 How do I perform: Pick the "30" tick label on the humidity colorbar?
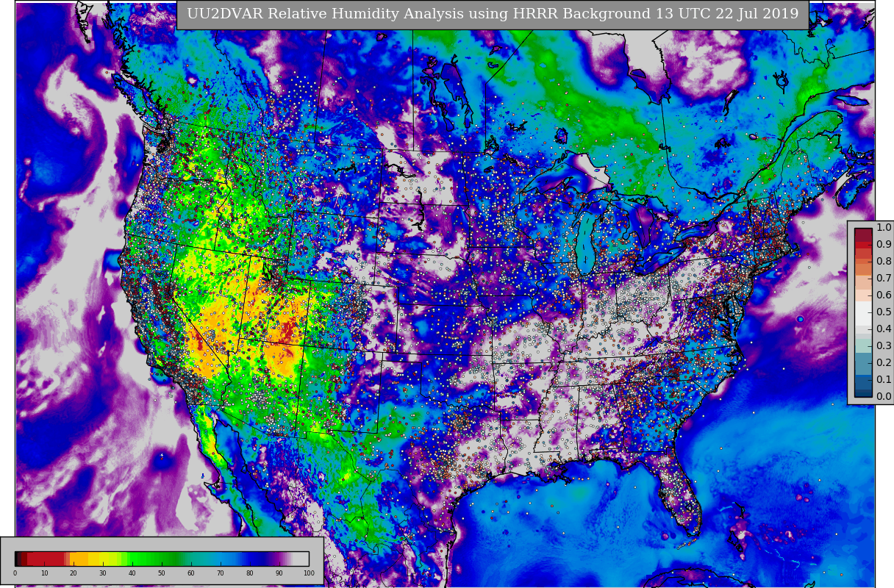[103, 573]
